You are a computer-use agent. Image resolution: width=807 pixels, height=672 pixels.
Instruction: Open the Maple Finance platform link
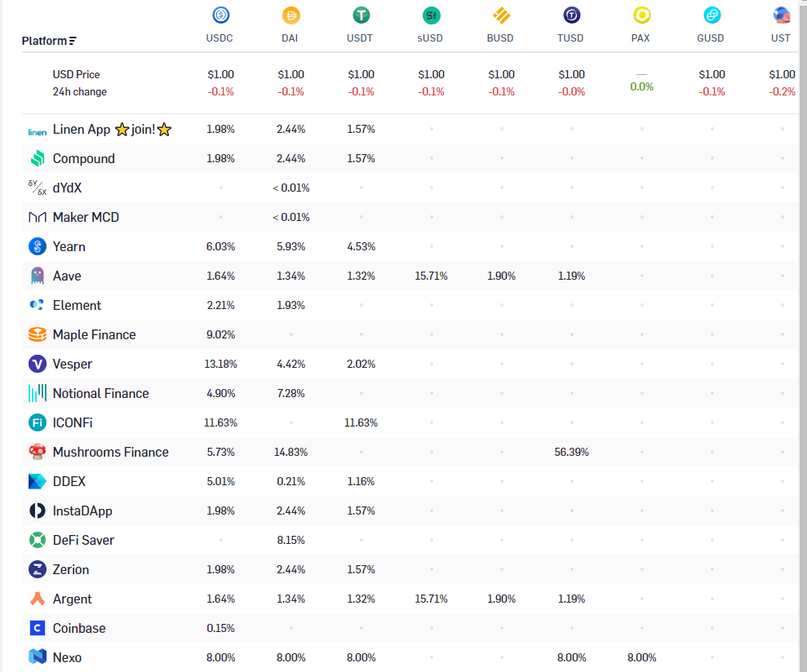[94, 334]
